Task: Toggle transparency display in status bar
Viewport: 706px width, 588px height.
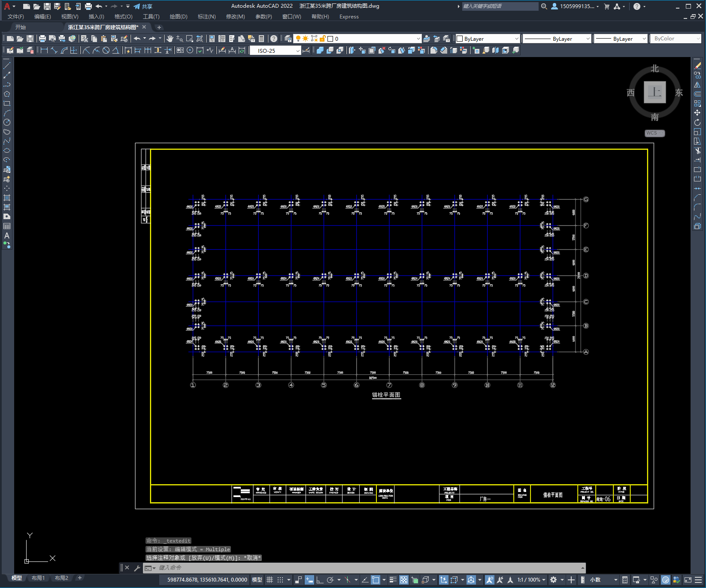Action: pyautogui.click(x=404, y=580)
